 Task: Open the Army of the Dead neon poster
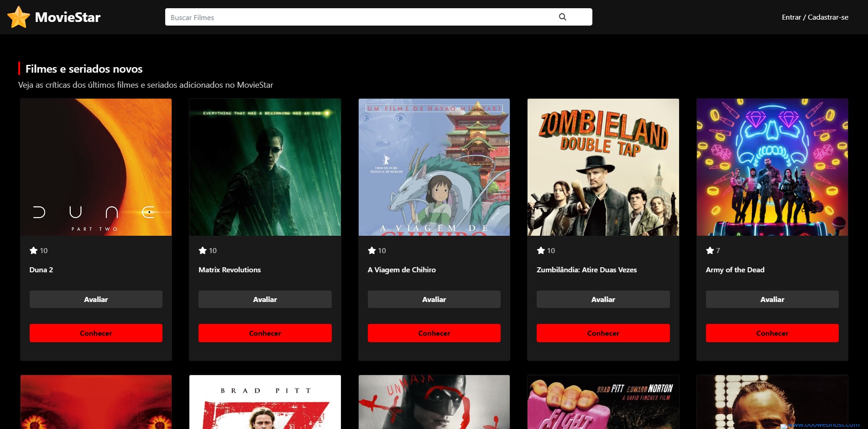pyautogui.click(x=772, y=167)
